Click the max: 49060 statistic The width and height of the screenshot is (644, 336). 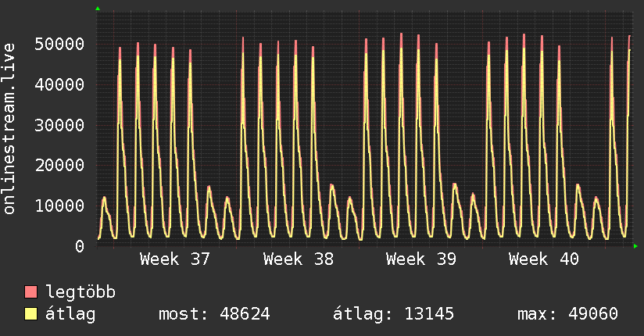567,314
